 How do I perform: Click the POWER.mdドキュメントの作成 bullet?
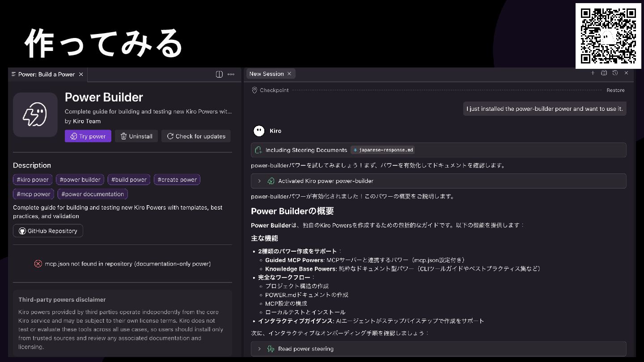tap(307, 295)
